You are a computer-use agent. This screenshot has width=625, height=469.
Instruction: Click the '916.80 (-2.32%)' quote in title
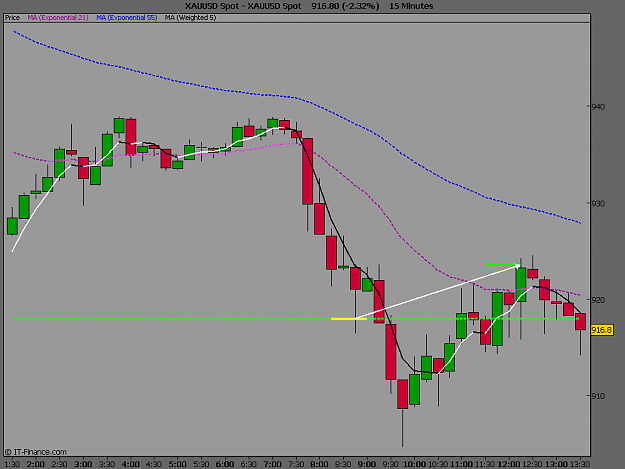[345, 6]
